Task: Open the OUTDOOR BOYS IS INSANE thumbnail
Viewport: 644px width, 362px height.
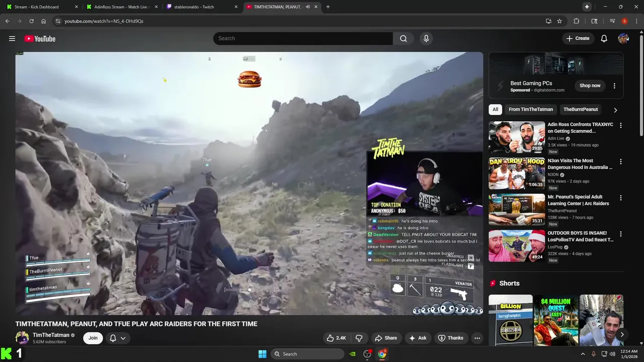Action: (517, 246)
